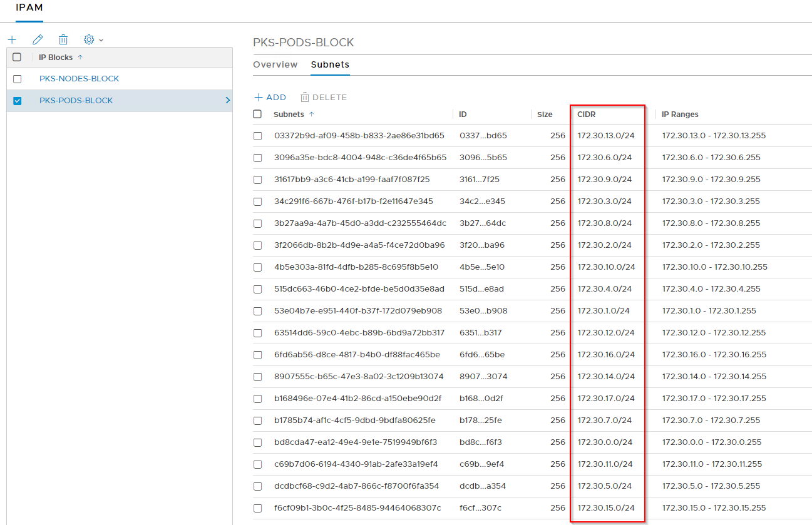This screenshot has height=525, width=812.
Task: Click the IP Ranges column header
Action: coord(680,115)
